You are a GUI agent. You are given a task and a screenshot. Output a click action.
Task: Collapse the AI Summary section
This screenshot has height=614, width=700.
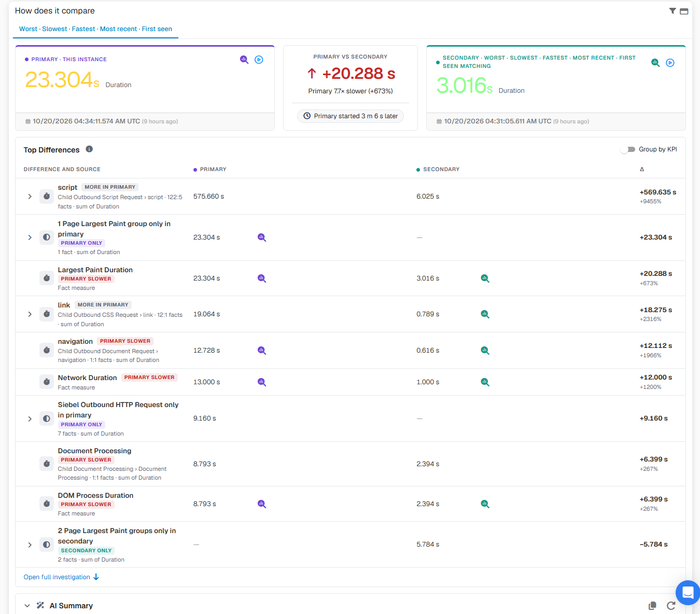[27, 606]
